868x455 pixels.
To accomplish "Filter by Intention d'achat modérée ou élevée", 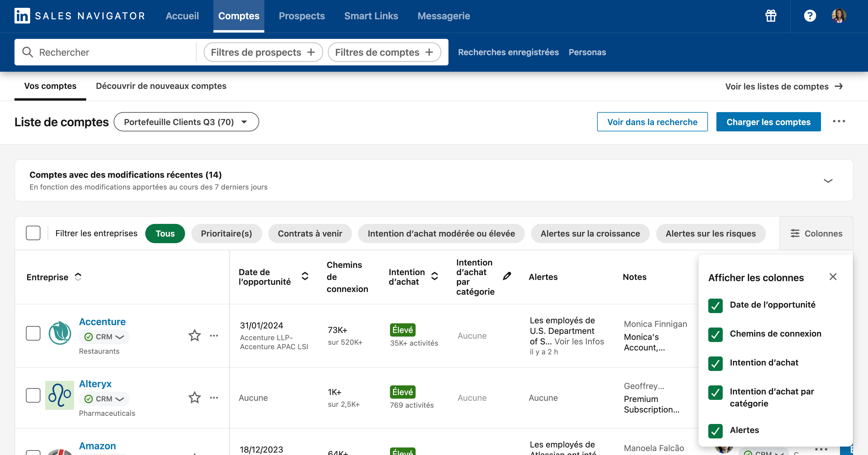I will pyautogui.click(x=441, y=234).
